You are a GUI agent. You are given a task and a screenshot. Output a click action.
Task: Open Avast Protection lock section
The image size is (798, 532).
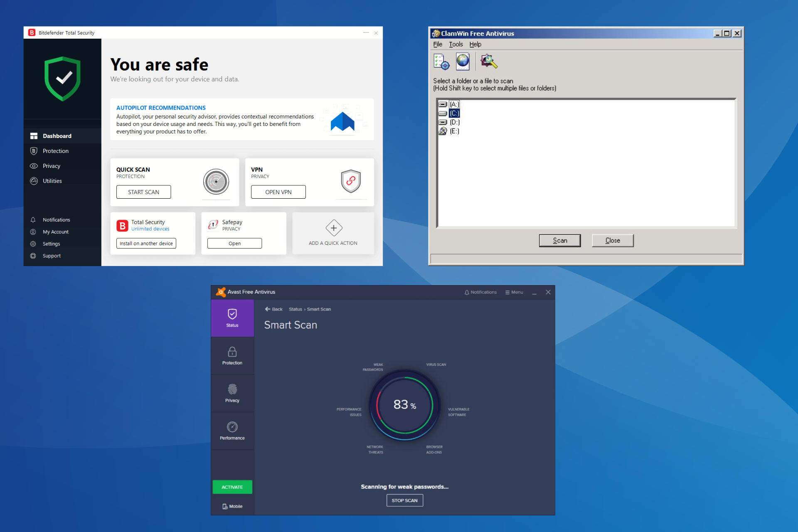tap(232, 356)
